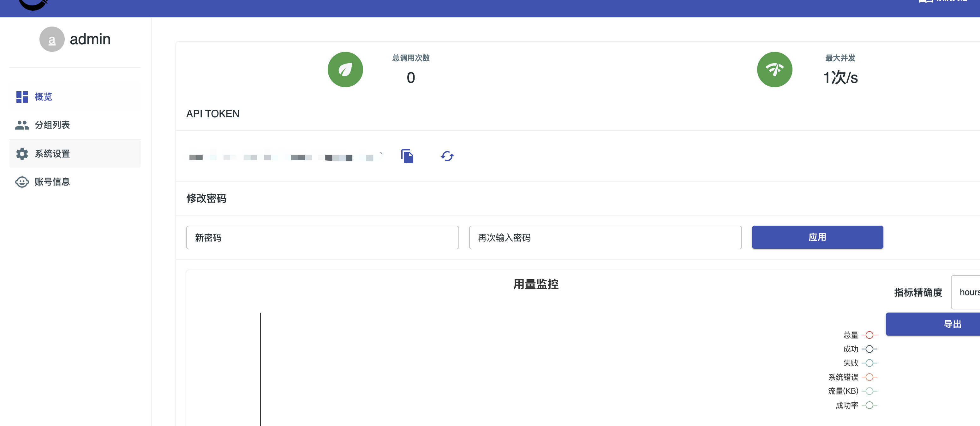Image resolution: width=980 pixels, height=426 pixels.
Task: Click the people icon for 分组列表
Action: (x=22, y=125)
